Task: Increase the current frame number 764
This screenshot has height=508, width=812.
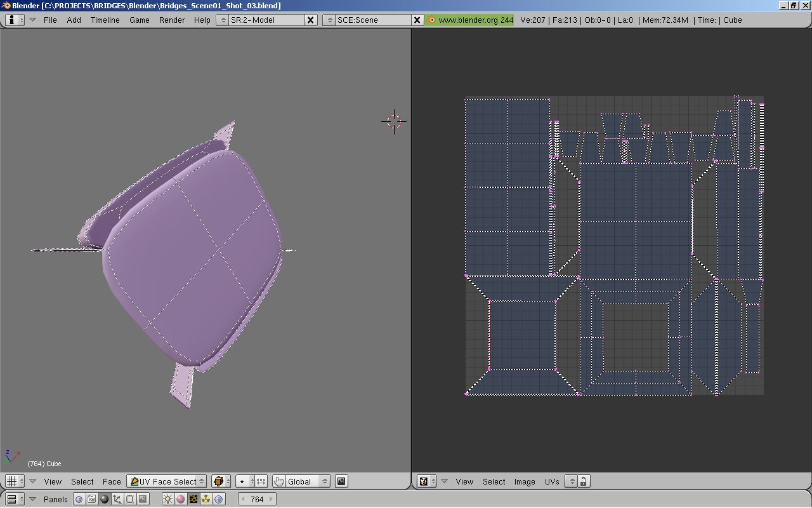Action: [272, 499]
